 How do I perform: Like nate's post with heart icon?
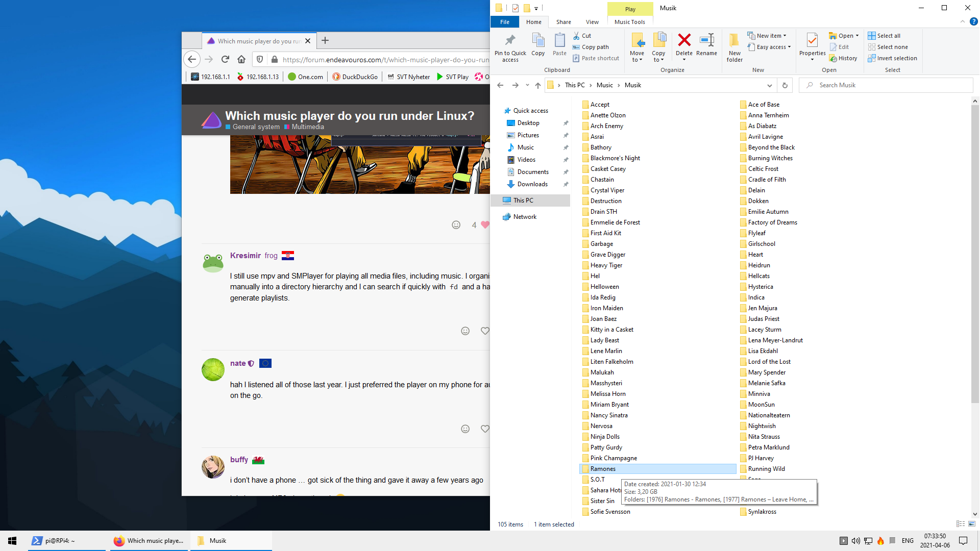click(x=485, y=429)
